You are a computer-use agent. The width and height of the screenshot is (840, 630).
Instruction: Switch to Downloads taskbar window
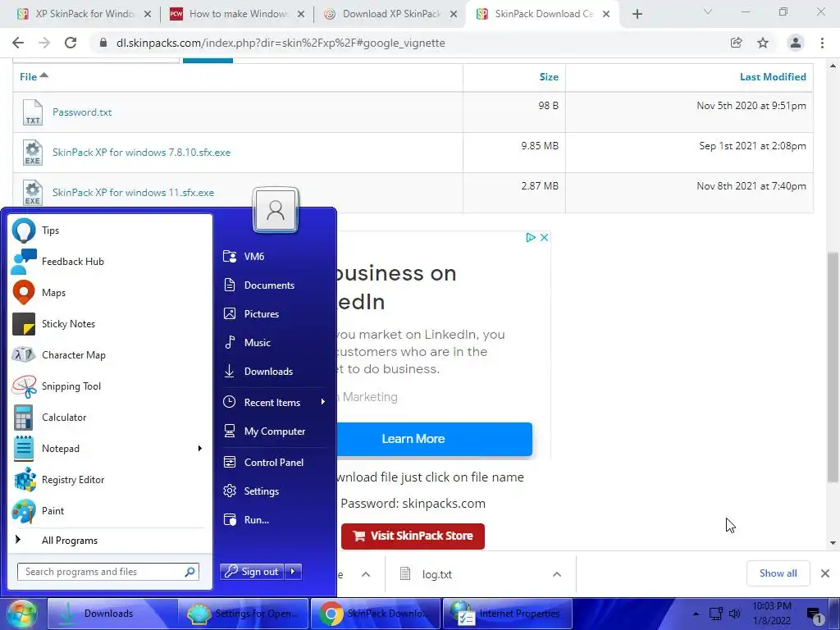pyautogui.click(x=112, y=614)
